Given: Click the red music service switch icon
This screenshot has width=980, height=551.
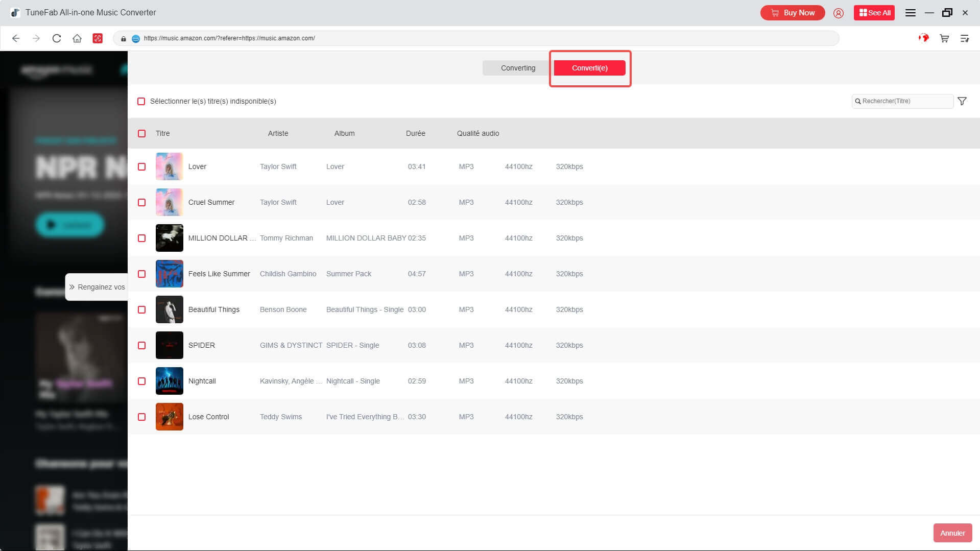Looking at the screenshot, I should (x=98, y=38).
